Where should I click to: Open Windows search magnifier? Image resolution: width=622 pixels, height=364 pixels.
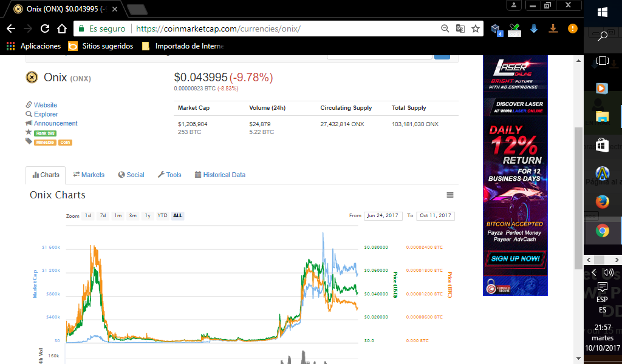click(x=603, y=36)
